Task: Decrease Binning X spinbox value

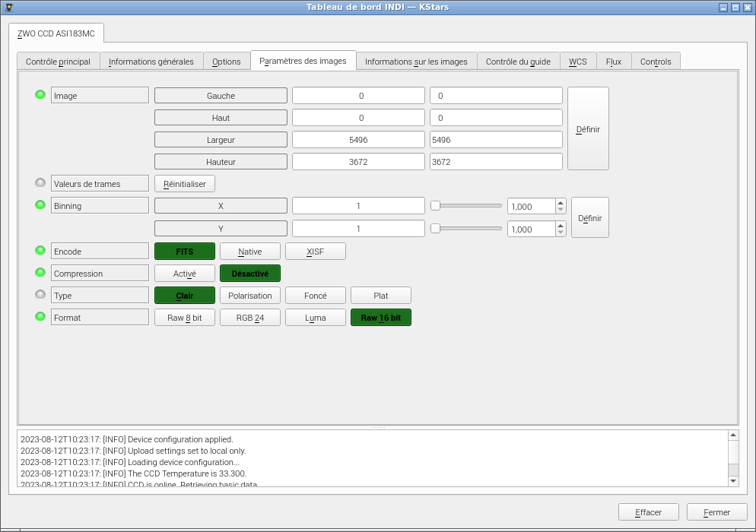Action: click(x=561, y=210)
